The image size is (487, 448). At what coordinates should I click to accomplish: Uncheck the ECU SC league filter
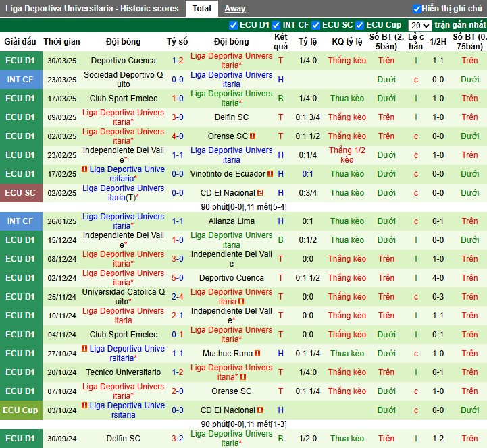click(315, 25)
